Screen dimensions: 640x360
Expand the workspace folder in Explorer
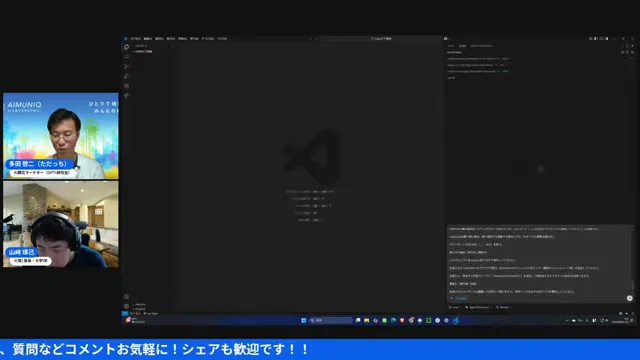tap(142, 52)
